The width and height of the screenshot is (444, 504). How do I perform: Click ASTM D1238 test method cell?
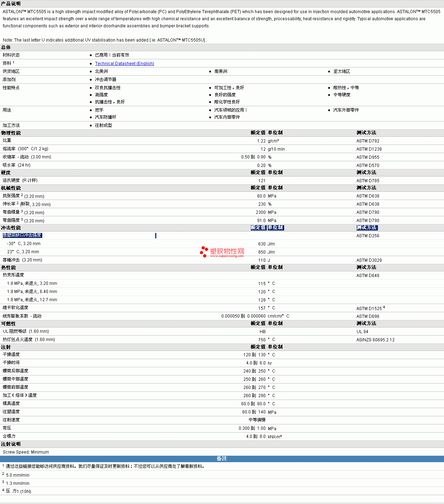(x=369, y=149)
